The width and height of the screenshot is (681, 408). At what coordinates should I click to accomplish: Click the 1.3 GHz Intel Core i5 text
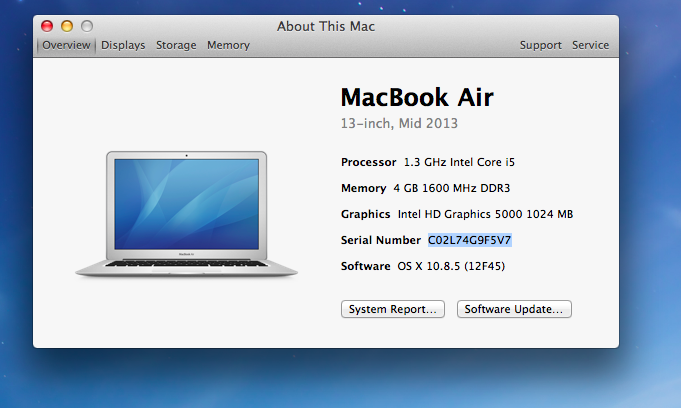pos(458,162)
